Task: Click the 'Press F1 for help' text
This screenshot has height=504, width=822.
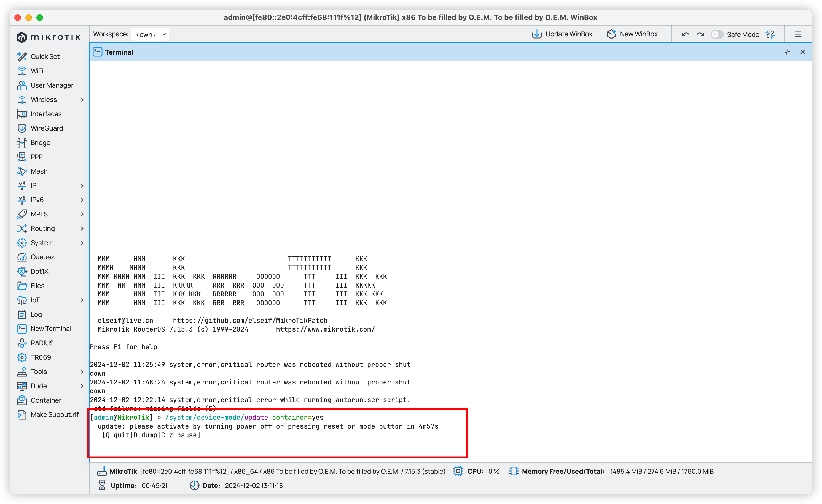Action: tap(123, 347)
